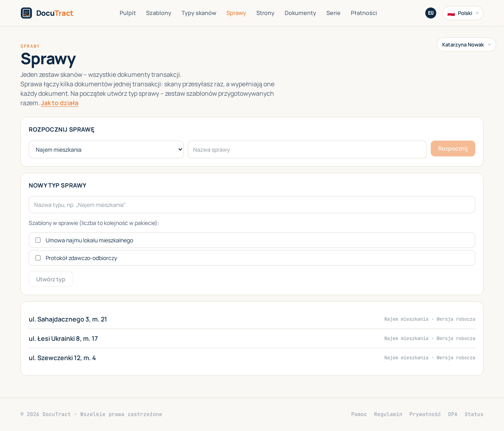
Task: Expand the Katarzyna Nowak user menu
Action: click(466, 45)
